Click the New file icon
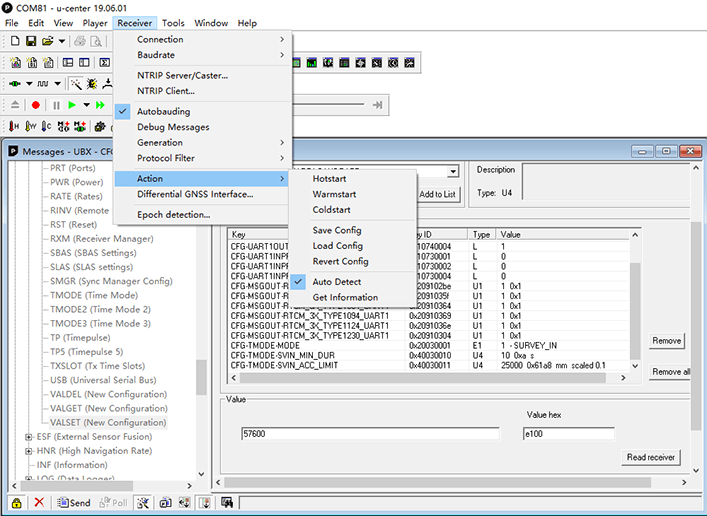 [x=15, y=41]
